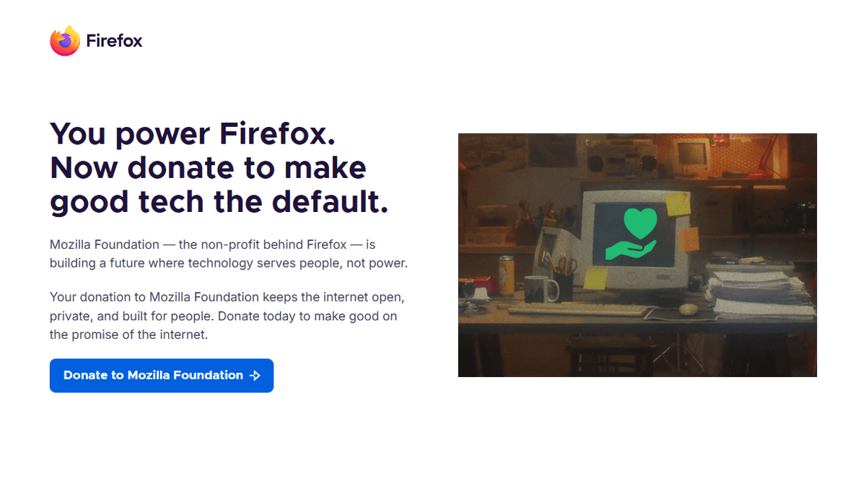Click paragraph starting "Mozilla Foundation — the non-profit"
This screenshot has width=866, height=504.
coord(229,254)
